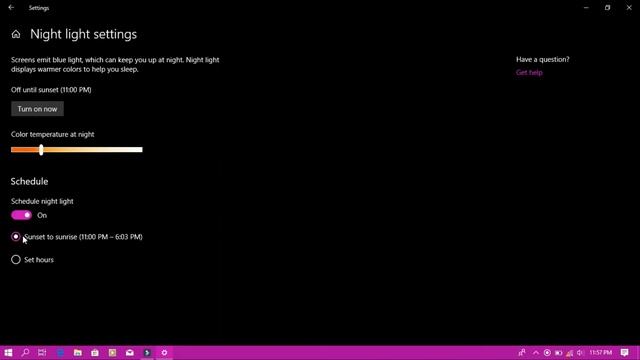Click 'Color temperature at night' label

(53, 134)
